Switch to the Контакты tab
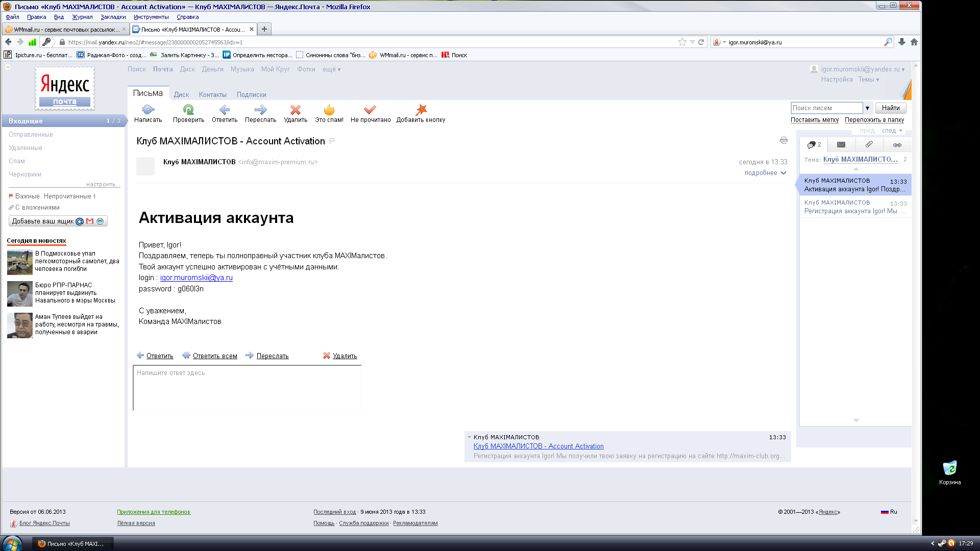This screenshot has width=980, height=551. tap(212, 95)
